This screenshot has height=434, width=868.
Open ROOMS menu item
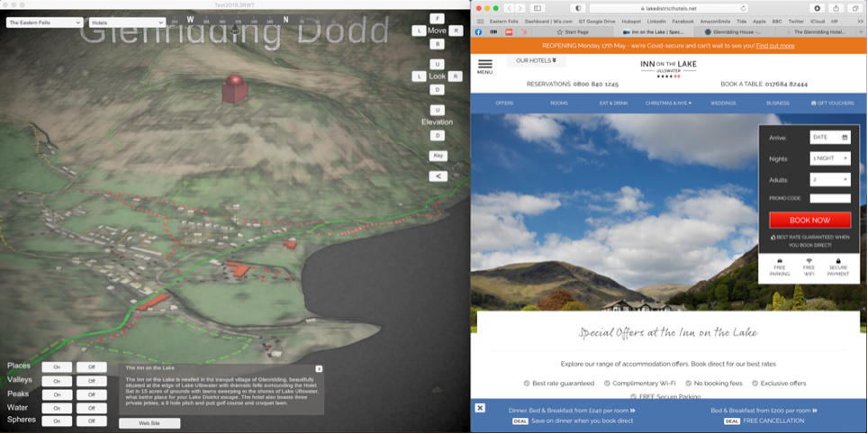point(558,103)
